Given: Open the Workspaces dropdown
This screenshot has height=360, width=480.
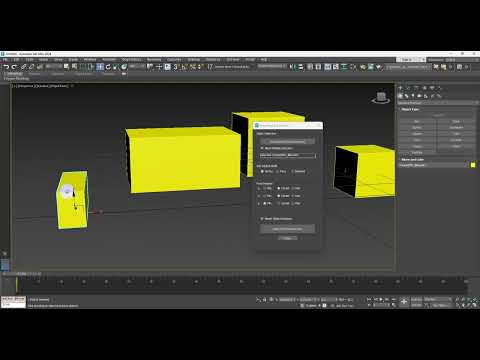Looking at the screenshot, I should [454, 60].
